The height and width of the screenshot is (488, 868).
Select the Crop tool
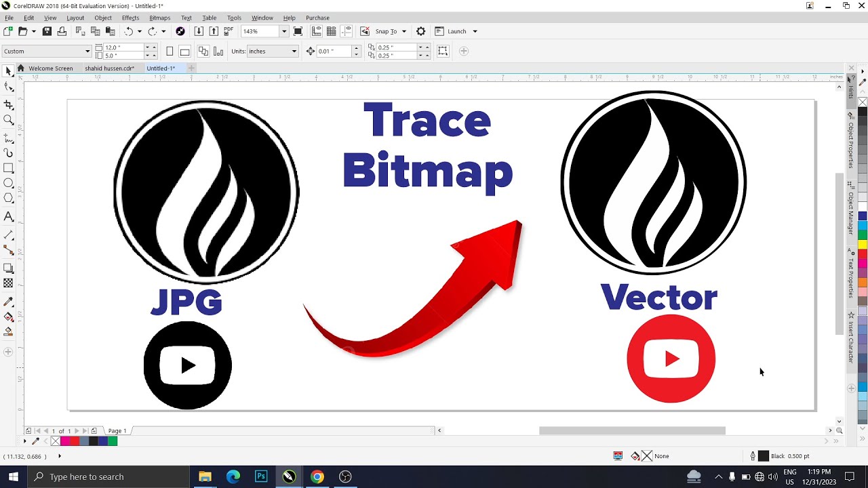(8, 104)
